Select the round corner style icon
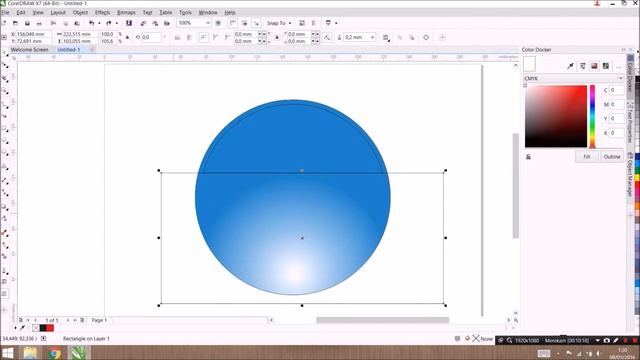This screenshot has width=640, height=360. click(203, 38)
